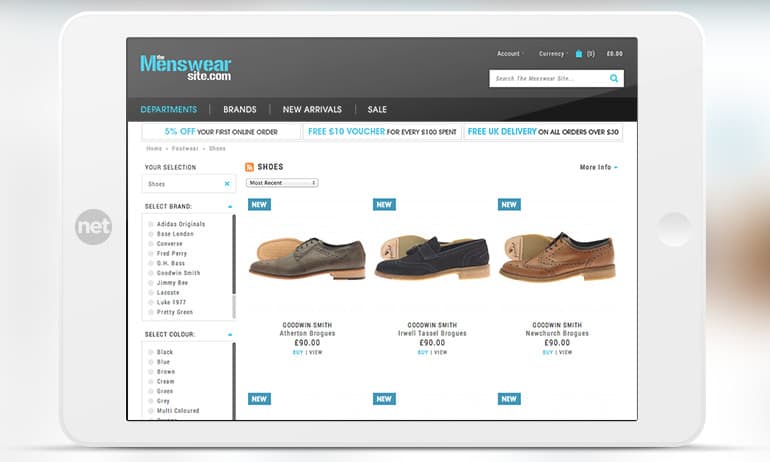This screenshot has height=462, width=770.
Task: Open the shopping bag icon
Action: [579, 54]
